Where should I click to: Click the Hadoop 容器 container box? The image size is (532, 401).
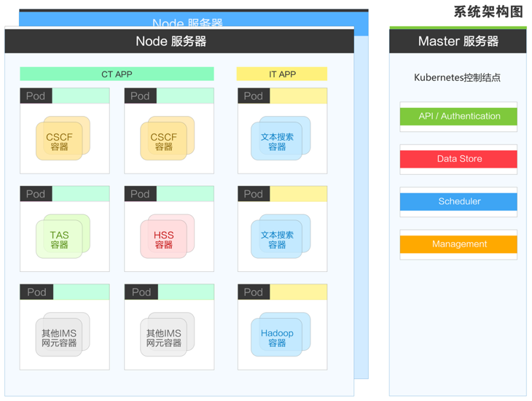coord(277,338)
